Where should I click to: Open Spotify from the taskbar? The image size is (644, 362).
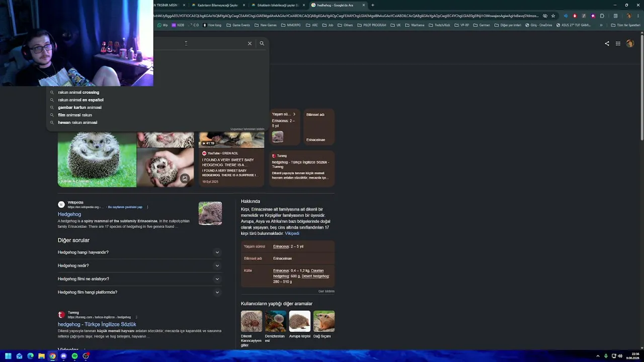pos(74,356)
